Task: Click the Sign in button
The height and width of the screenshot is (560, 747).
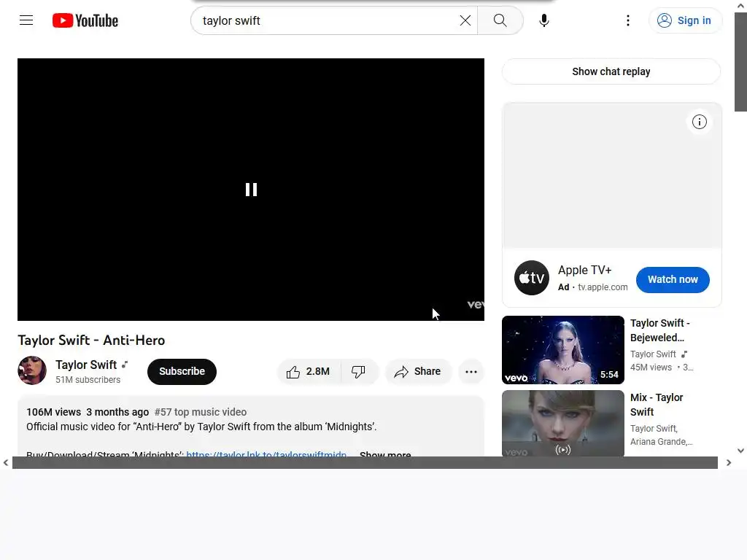Action: [685, 20]
